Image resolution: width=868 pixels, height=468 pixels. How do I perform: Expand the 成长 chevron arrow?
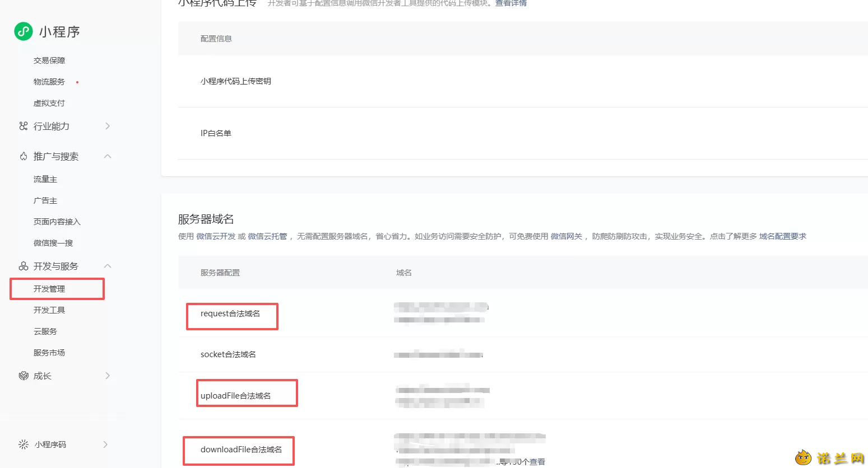pyautogui.click(x=108, y=376)
